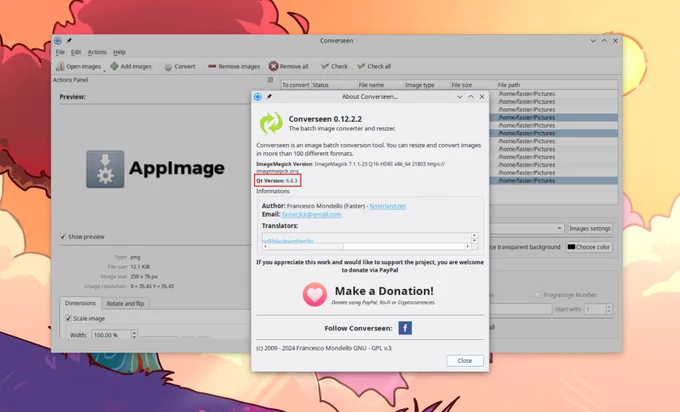Click the down chevron in main Converseen title bar
Viewport: 680px width, 412px height.
click(x=593, y=41)
